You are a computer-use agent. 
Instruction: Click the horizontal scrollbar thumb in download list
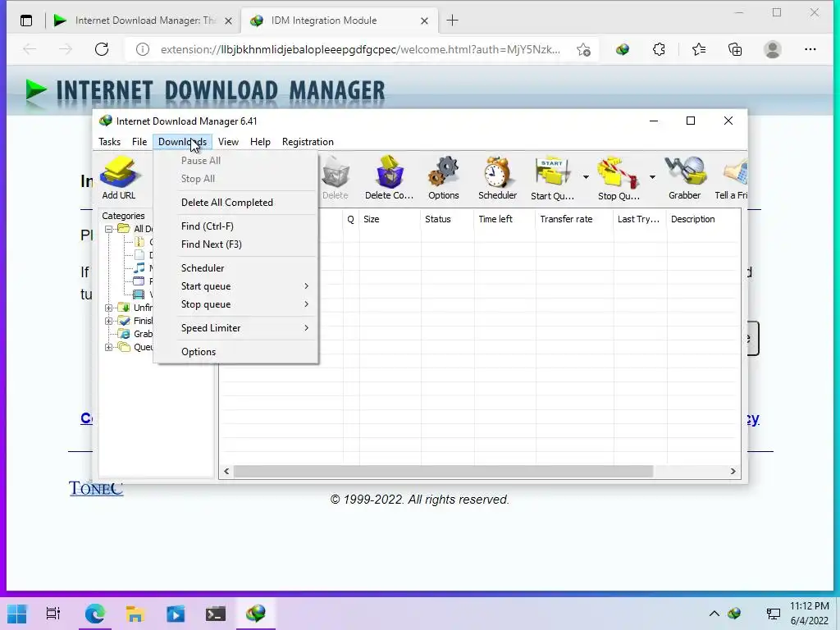point(443,472)
